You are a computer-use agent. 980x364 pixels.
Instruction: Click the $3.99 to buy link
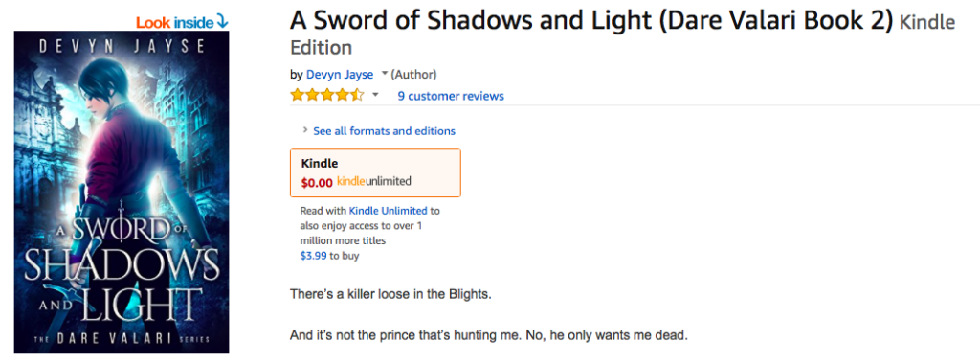click(329, 256)
